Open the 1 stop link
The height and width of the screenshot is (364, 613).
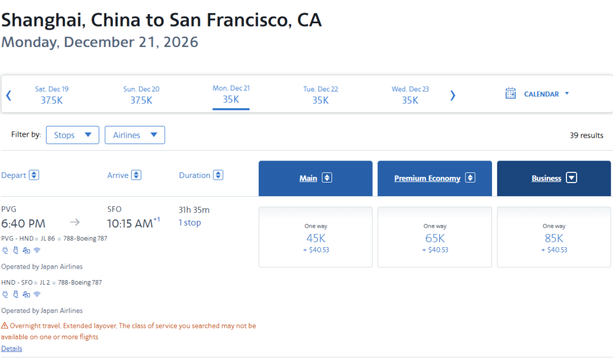190,223
